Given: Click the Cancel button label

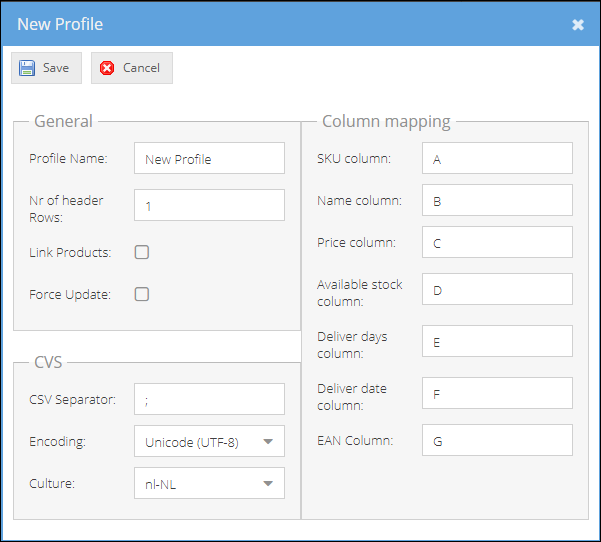Looking at the screenshot, I should click(141, 68).
